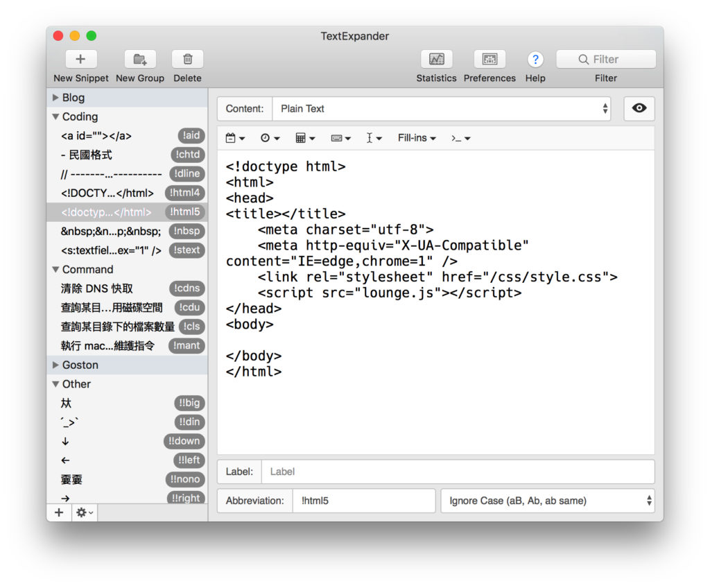
Task: Open the Content type Plain Text dropdown
Action: click(x=441, y=109)
